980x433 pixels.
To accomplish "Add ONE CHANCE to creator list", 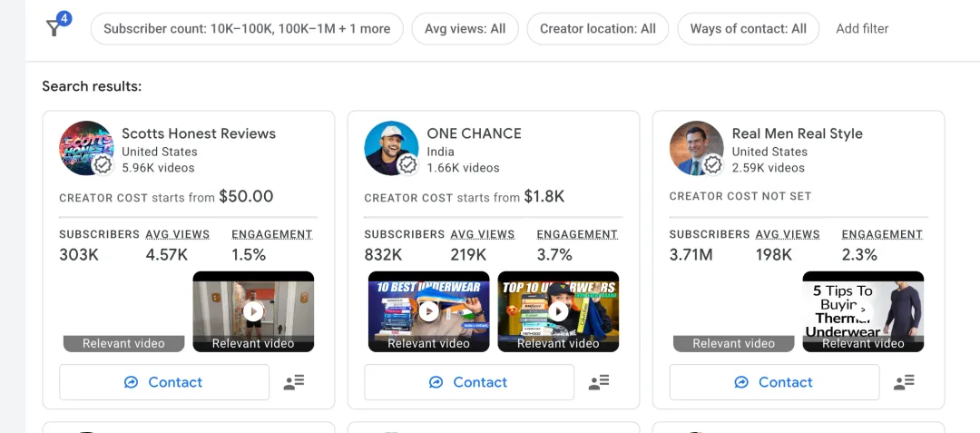I will click(598, 382).
